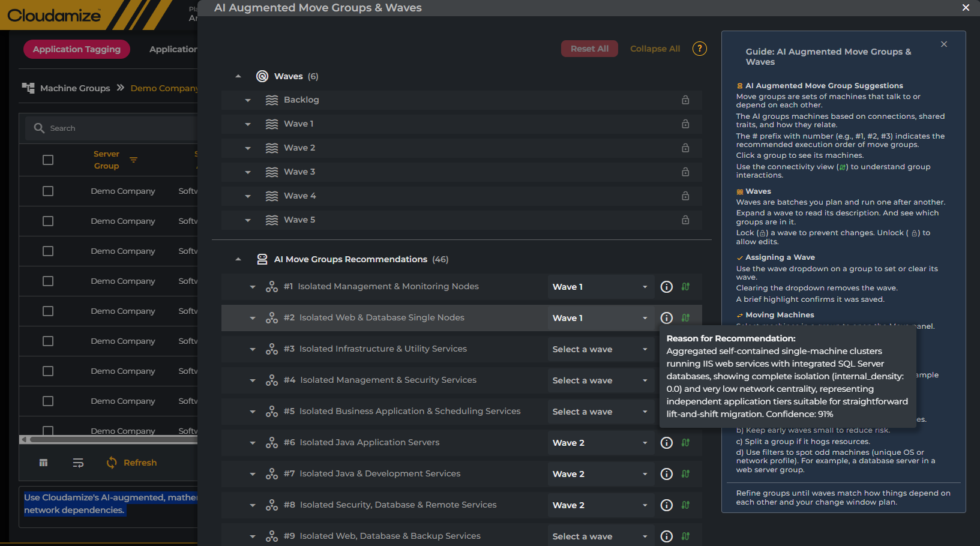Click the Machine Groups hierarchy icon
Image resolution: width=980 pixels, height=546 pixels.
[x=28, y=88]
